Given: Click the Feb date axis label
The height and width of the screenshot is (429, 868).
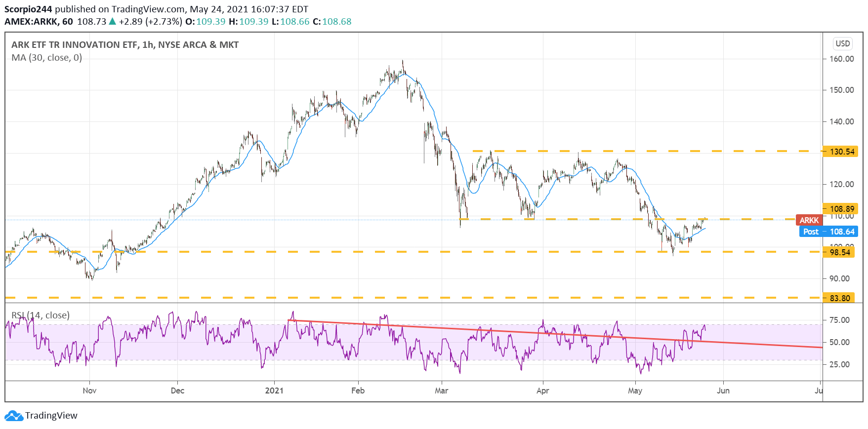Looking at the screenshot, I should coord(358,390).
